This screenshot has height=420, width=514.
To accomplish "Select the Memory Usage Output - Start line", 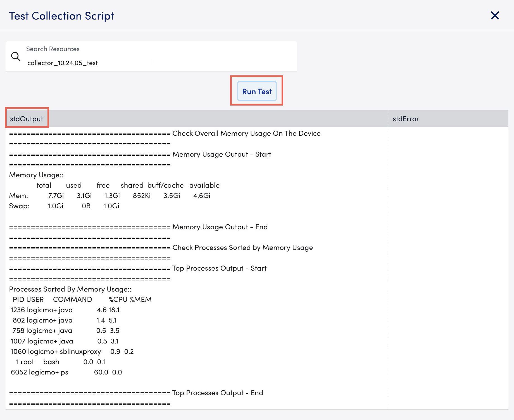I will coord(140,154).
